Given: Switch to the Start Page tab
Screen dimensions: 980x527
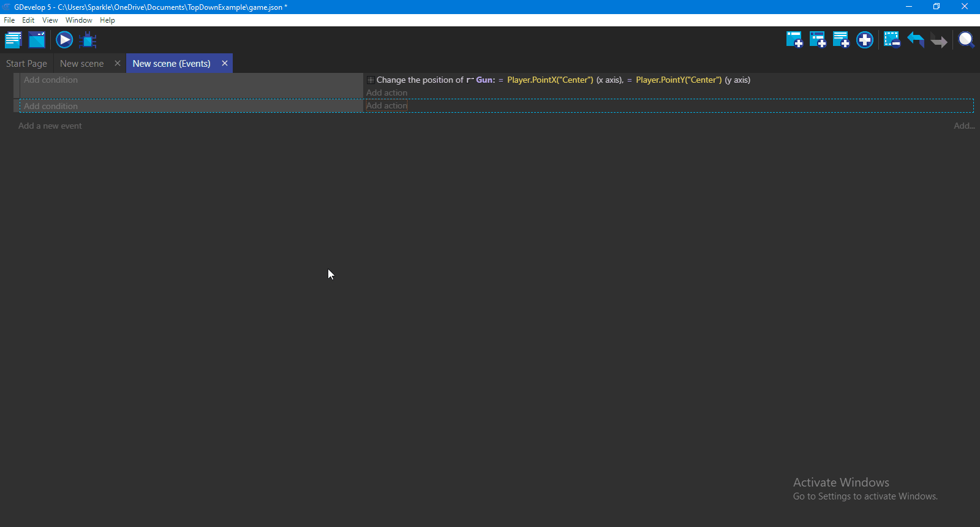Looking at the screenshot, I should [26, 64].
